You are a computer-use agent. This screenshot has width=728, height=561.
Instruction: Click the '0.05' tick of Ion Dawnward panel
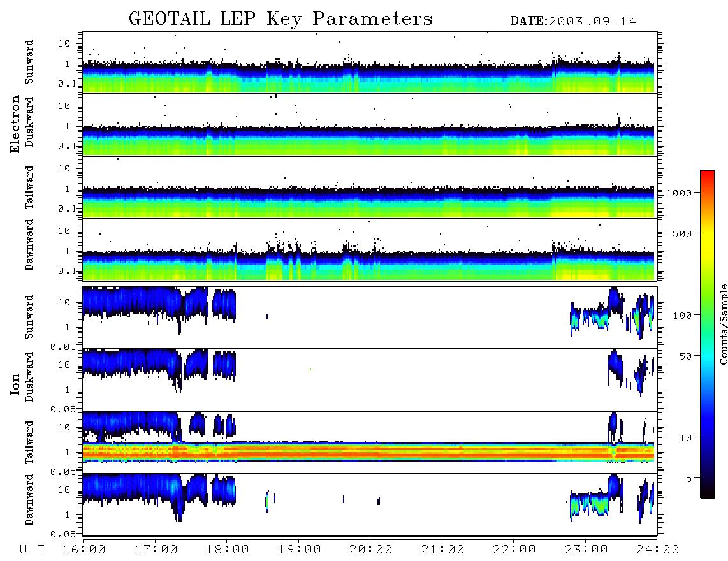point(62,534)
